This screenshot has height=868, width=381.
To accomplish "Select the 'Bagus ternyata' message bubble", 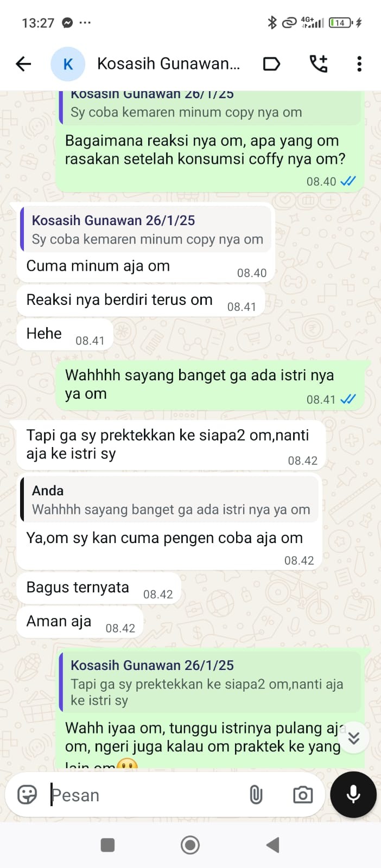I will [98, 588].
